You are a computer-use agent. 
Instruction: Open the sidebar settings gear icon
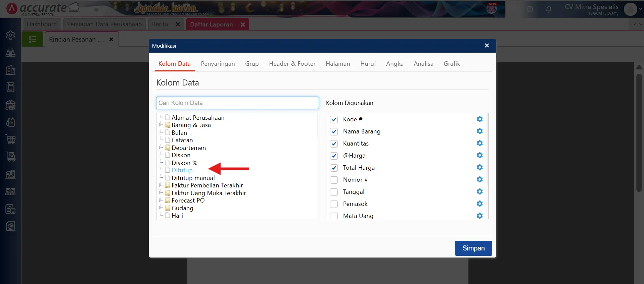point(11,35)
